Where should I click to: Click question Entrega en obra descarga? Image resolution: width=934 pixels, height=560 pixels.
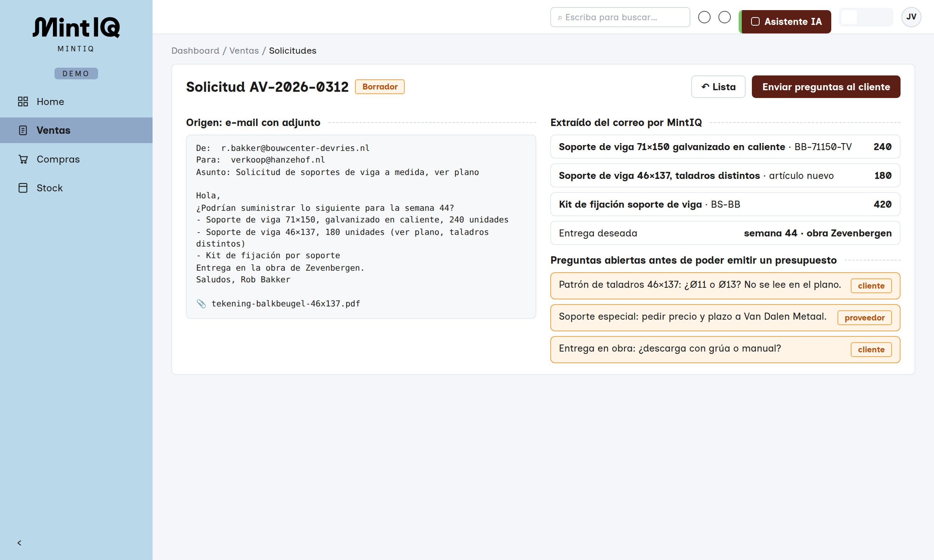pos(725,350)
